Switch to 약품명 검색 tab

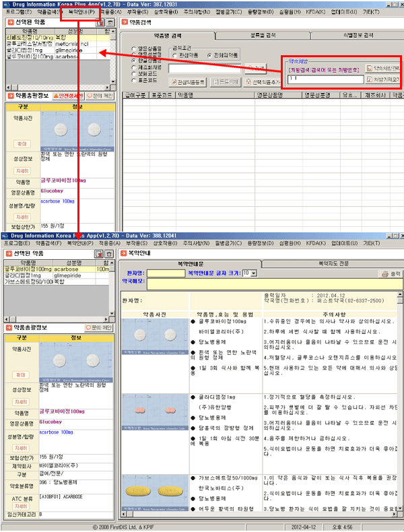(x=168, y=36)
